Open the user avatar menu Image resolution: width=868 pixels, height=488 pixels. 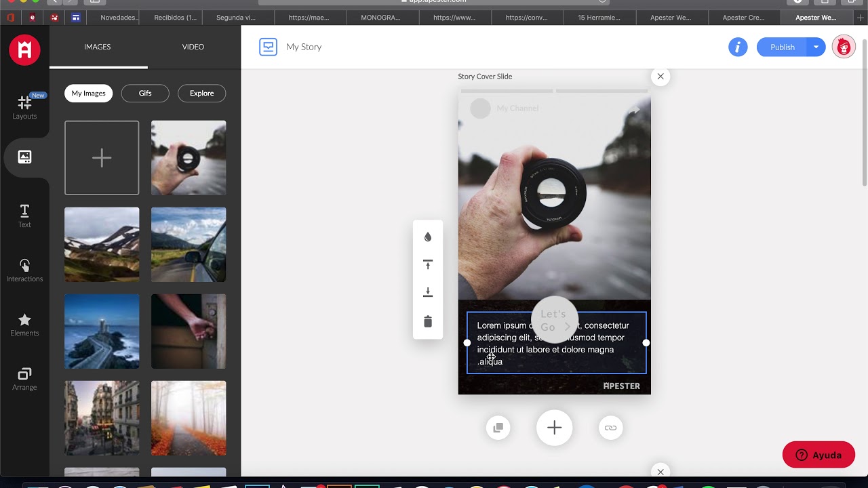tap(844, 47)
